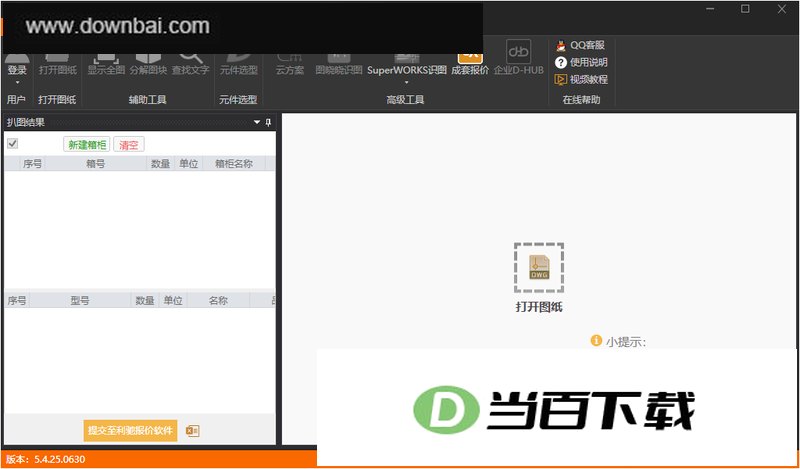This screenshot has width=800, height=469.
Task: Click the 箱柜名称 column header
Action: 234,164
